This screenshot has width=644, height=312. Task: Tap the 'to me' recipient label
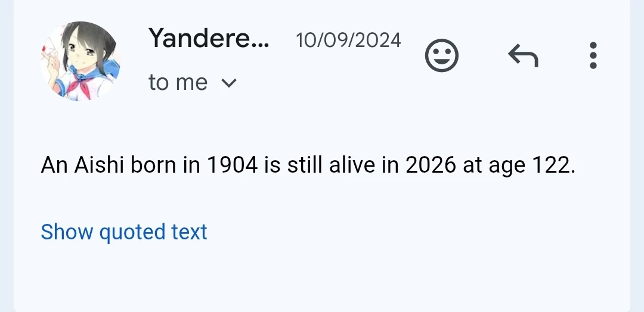click(x=178, y=82)
